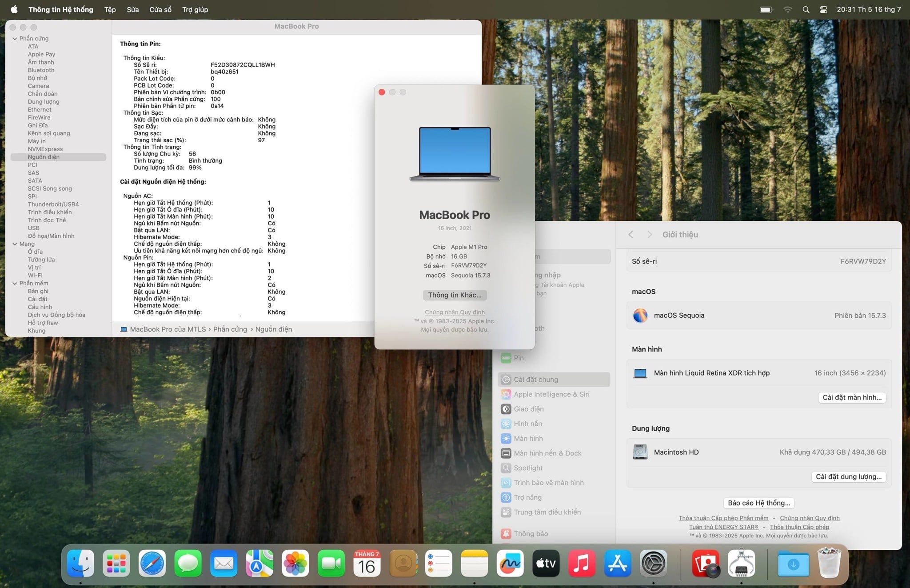Open System Settings gear in the Dock

click(653, 563)
